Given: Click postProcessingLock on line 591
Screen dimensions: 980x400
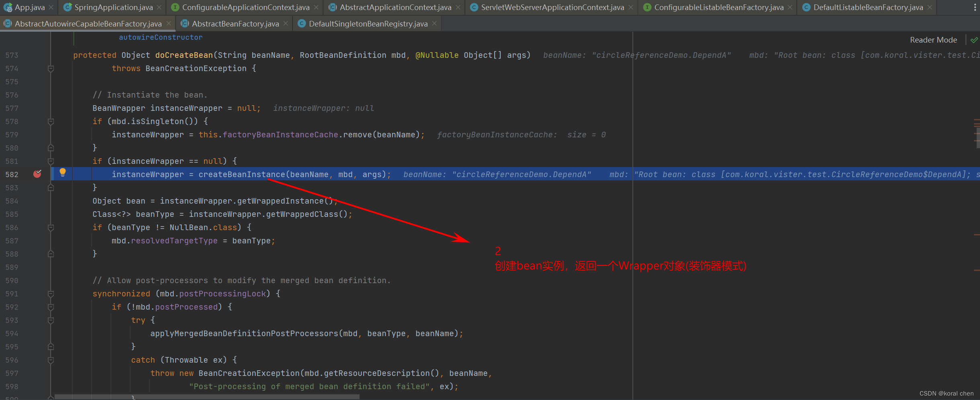Looking at the screenshot, I should click(x=223, y=294).
